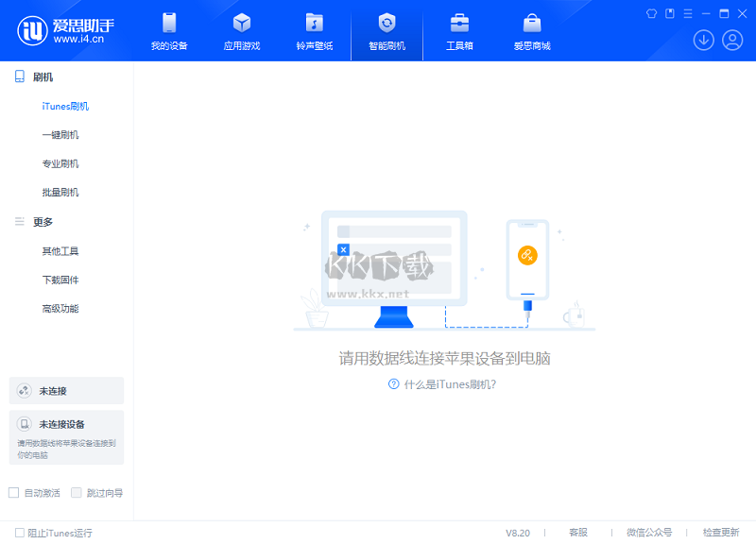Open 下载固件 in the sidebar

point(60,280)
